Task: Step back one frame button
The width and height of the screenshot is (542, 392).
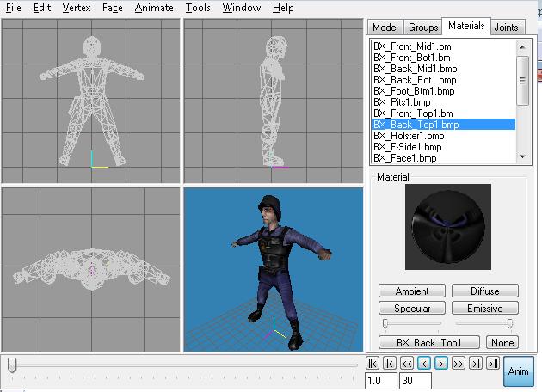Action: pos(424,364)
